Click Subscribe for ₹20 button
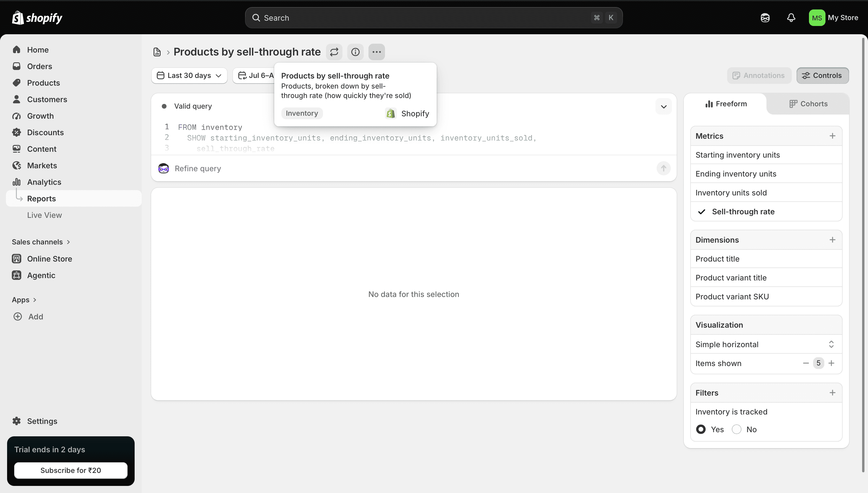The image size is (868, 493). coord(71,470)
